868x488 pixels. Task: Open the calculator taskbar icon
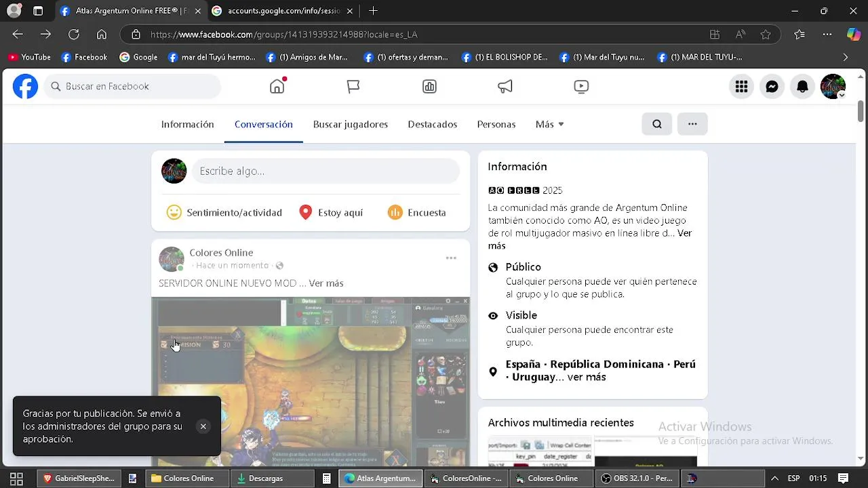click(x=326, y=479)
